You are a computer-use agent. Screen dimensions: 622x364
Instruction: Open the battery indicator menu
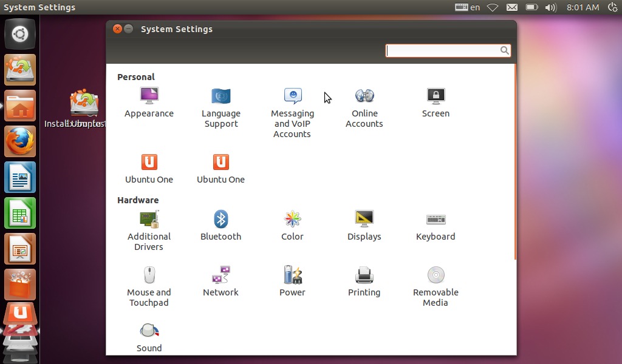coord(531,7)
